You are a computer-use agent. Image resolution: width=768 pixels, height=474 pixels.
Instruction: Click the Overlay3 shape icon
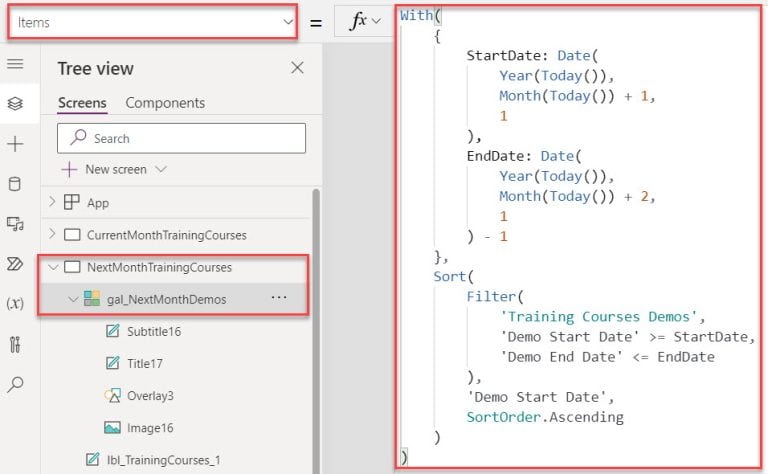pos(113,395)
